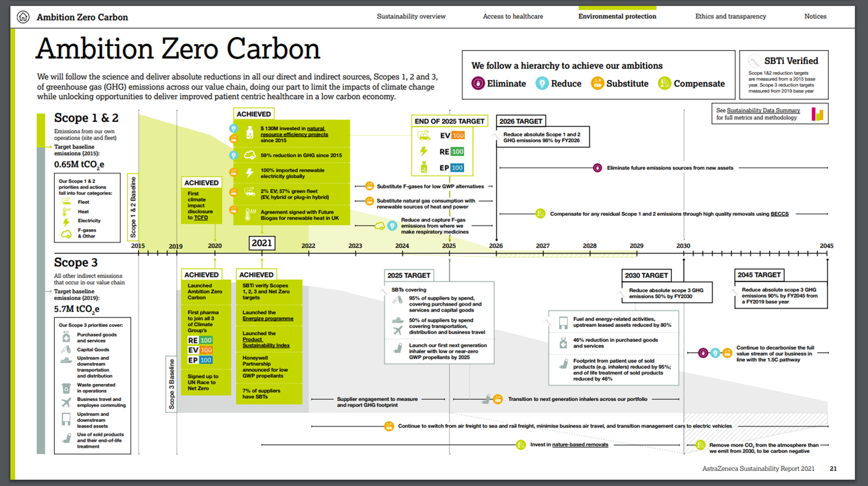Click the EV 100 electric car icon

423,134
